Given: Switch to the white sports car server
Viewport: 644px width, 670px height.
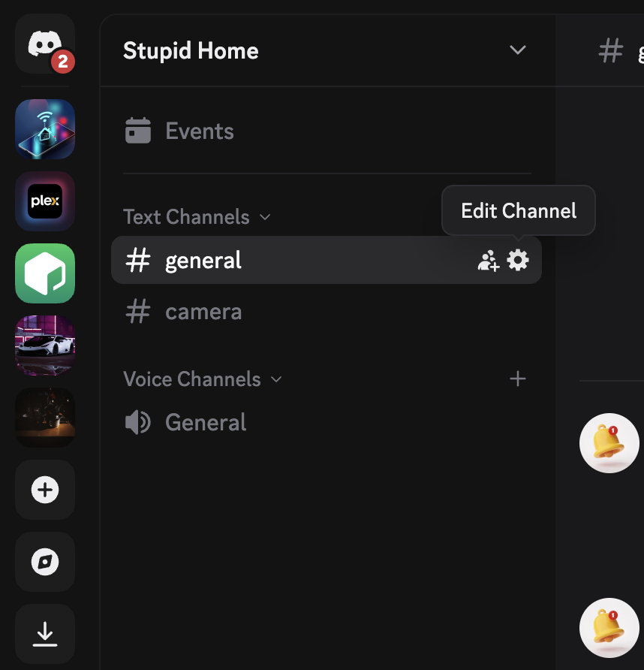Looking at the screenshot, I should 45,346.
